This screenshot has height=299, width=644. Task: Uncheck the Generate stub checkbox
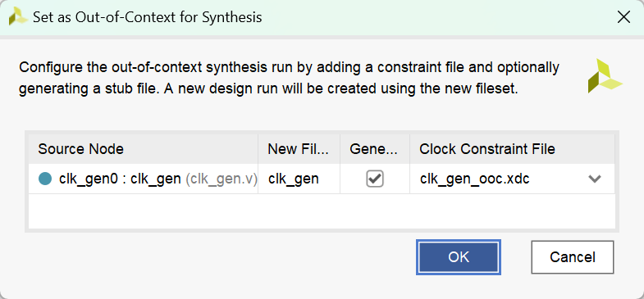[375, 179]
